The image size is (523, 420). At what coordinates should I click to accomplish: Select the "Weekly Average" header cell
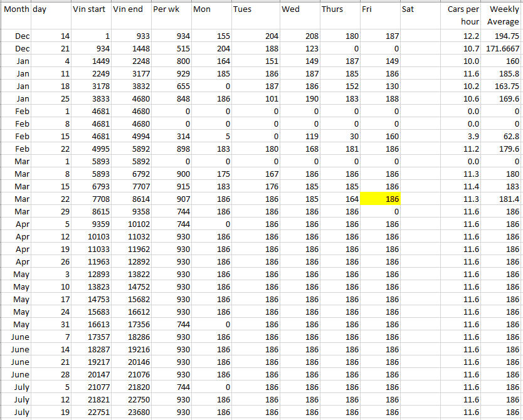[502, 15]
